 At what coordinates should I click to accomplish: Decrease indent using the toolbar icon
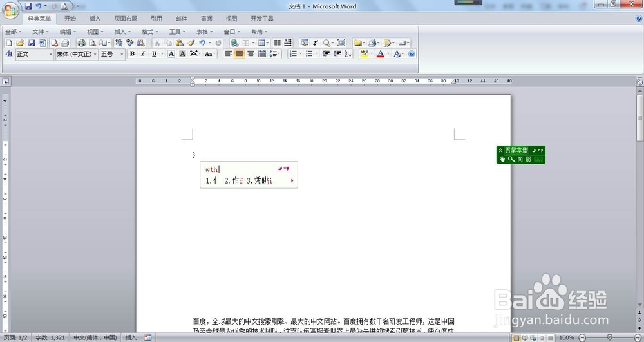(326, 54)
